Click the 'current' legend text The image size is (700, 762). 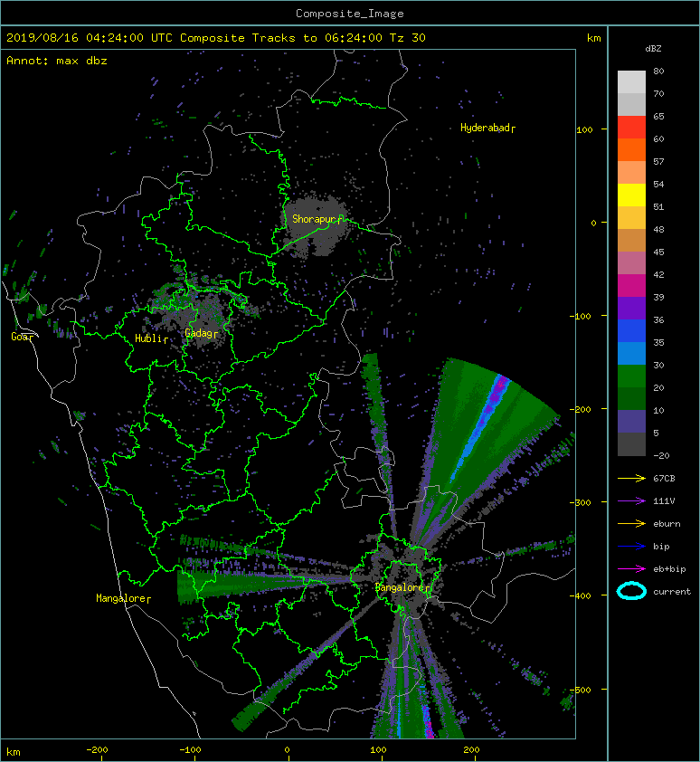pyautogui.click(x=672, y=592)
